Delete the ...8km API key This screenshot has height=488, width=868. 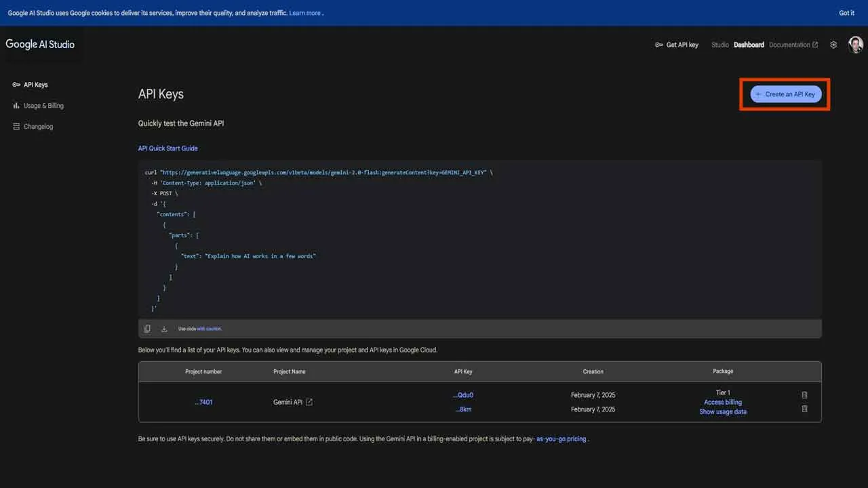[x=804, y=409]
